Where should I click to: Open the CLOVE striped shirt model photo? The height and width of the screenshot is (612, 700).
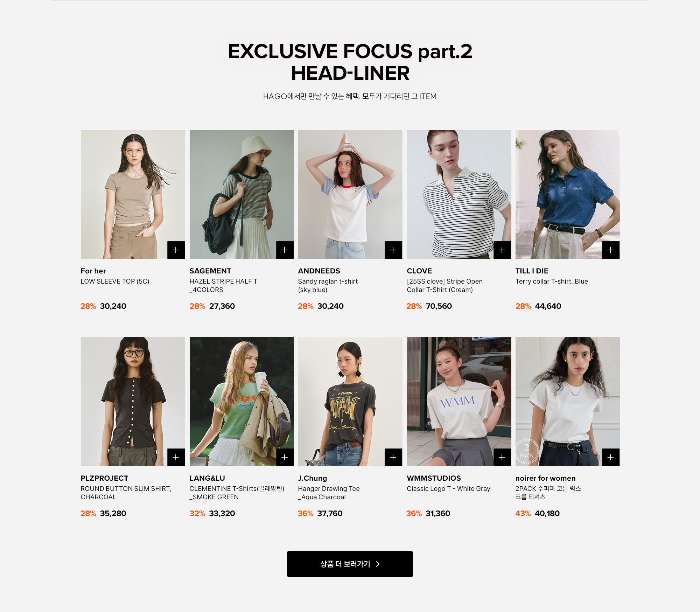459,194
